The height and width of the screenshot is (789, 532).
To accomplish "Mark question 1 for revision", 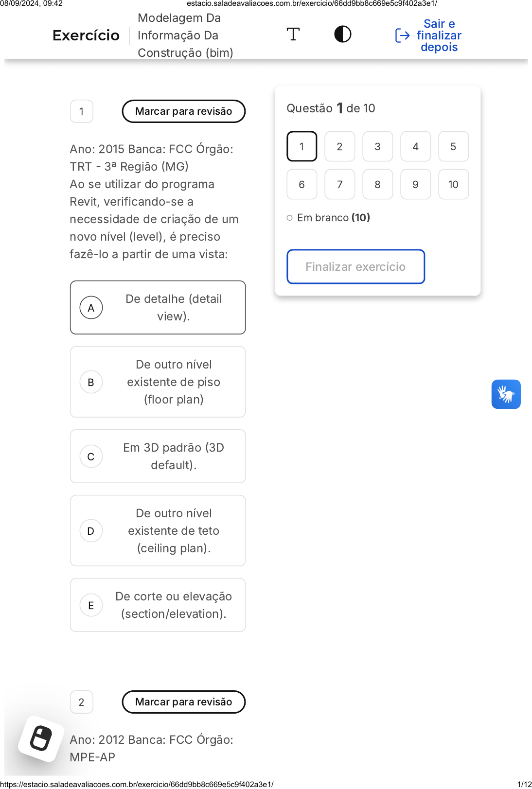I will coord(183,111).
